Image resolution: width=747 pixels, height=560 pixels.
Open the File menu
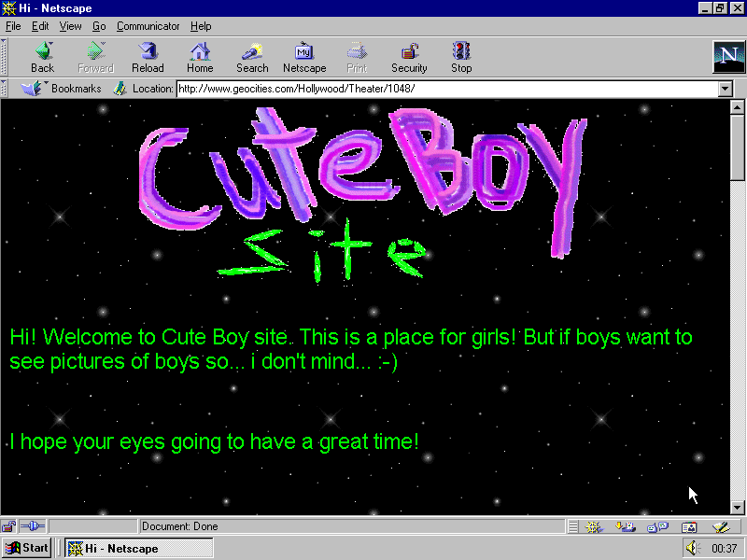pos(13,26)
